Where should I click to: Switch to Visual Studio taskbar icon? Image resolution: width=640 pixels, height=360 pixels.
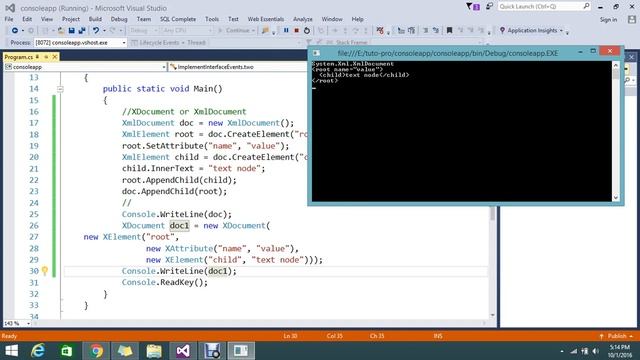[183, 351]
